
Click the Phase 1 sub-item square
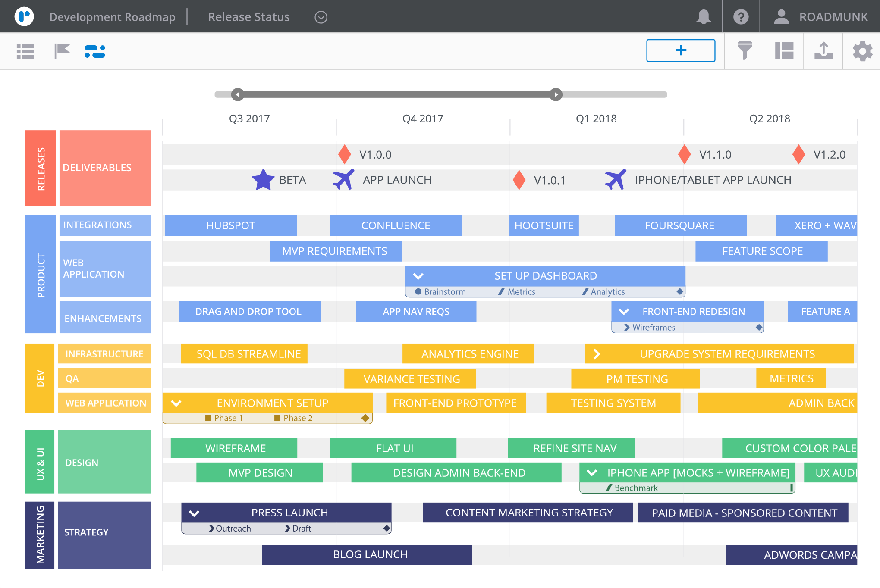click(208, 418)
